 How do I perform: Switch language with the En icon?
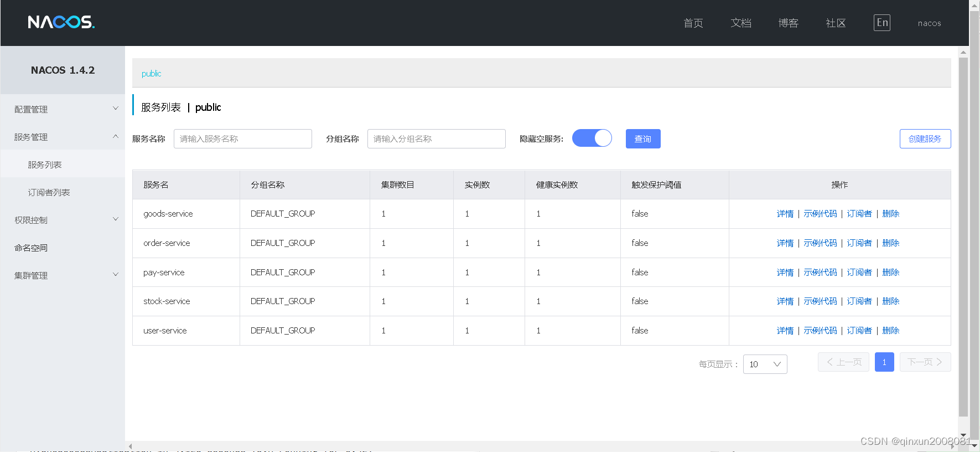pos(882,23)
